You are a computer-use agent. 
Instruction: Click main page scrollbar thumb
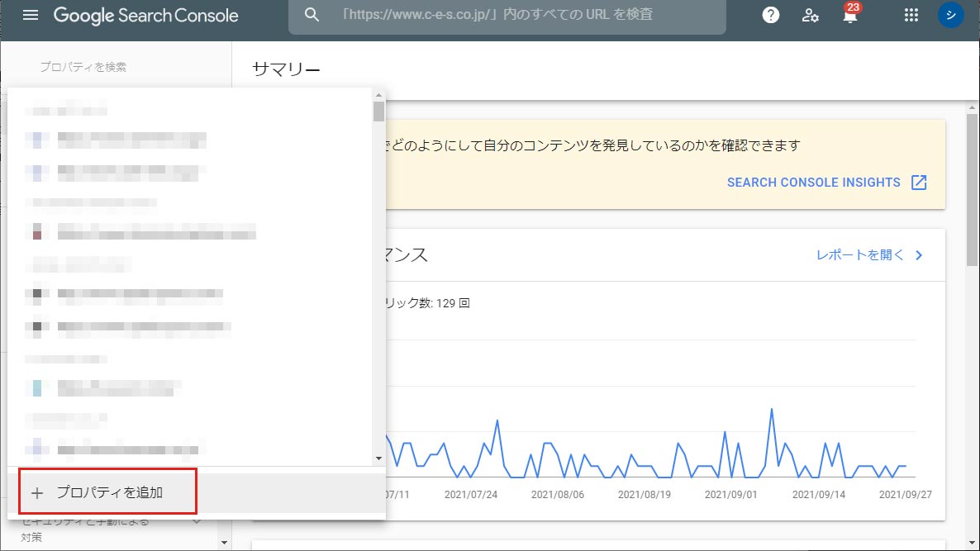[x=971, y=191]
